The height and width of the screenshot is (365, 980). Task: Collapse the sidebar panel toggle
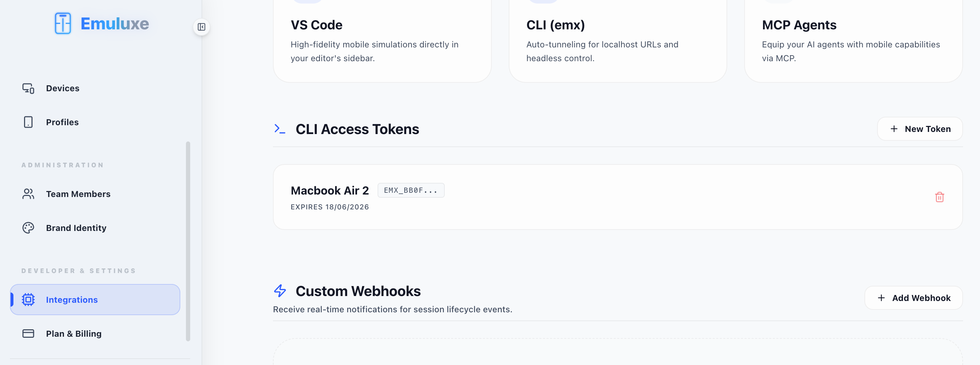(201, 27)
